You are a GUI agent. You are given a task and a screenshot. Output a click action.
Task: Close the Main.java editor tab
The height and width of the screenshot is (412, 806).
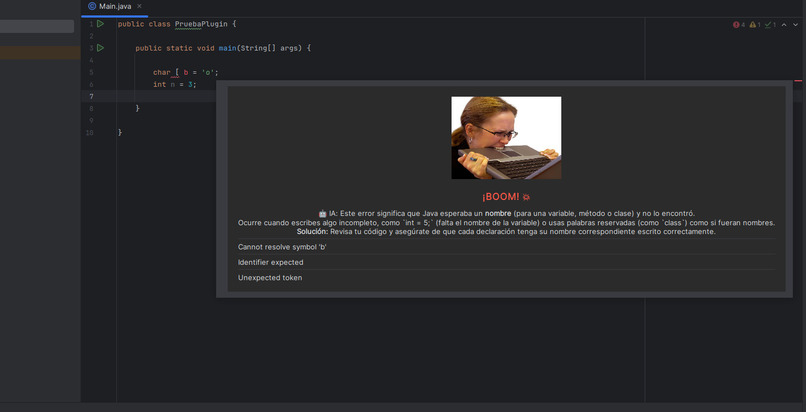[139, 6]
